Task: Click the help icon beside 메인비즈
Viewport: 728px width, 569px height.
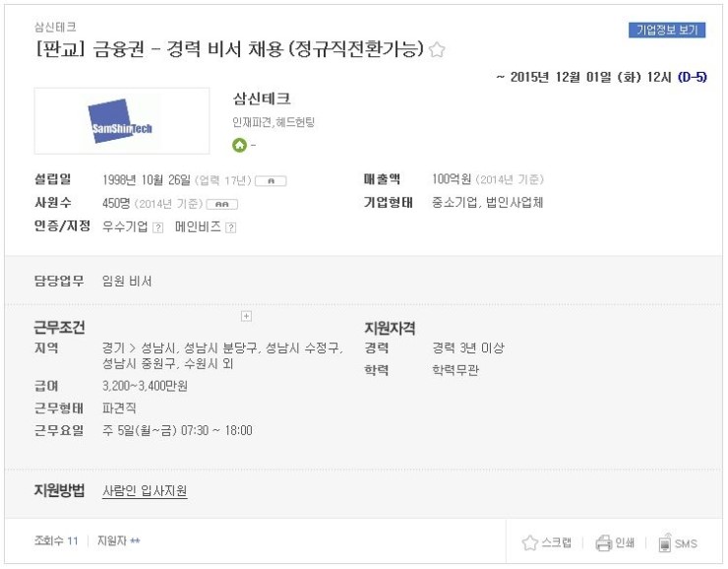Action: 230,227
